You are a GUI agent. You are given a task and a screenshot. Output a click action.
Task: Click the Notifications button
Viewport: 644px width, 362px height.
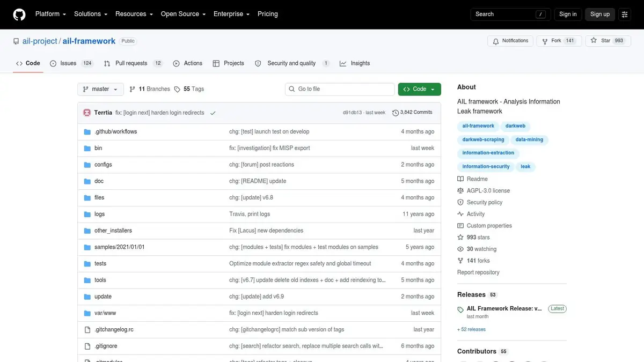510,41
